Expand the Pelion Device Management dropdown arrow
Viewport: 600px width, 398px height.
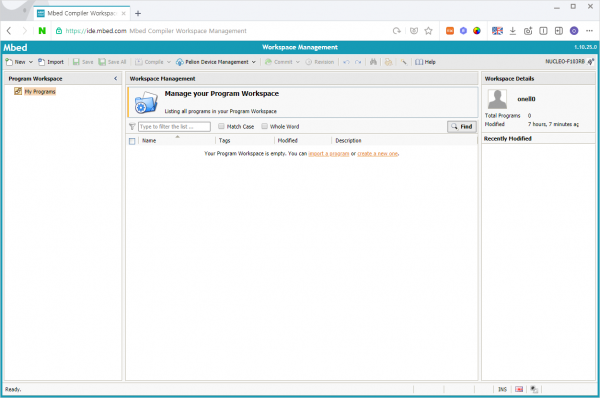(253, 62)
